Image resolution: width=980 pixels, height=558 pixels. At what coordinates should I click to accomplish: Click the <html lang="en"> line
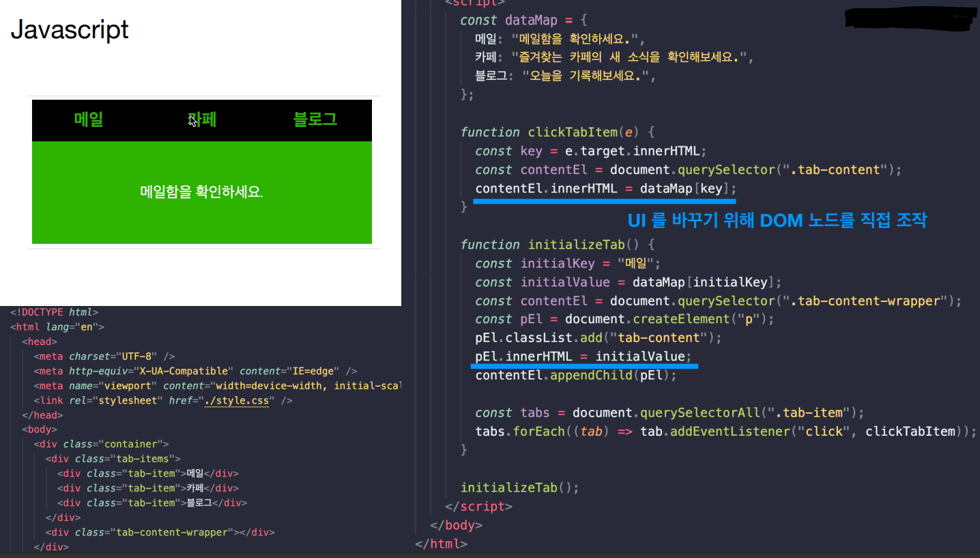click(57, 326)
